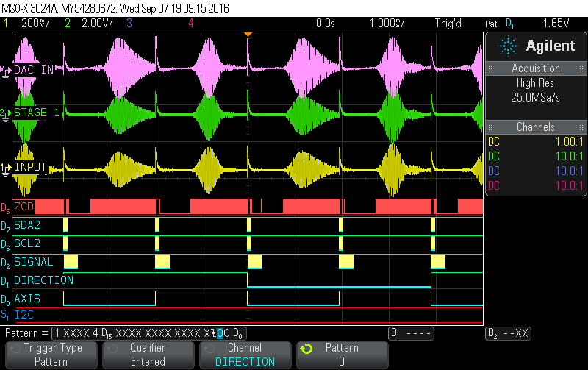Image resolution: width=588 pixels, height=370 pixels.
Task: Click the Pat trigger type indicator
Action: tap(491, 24)
